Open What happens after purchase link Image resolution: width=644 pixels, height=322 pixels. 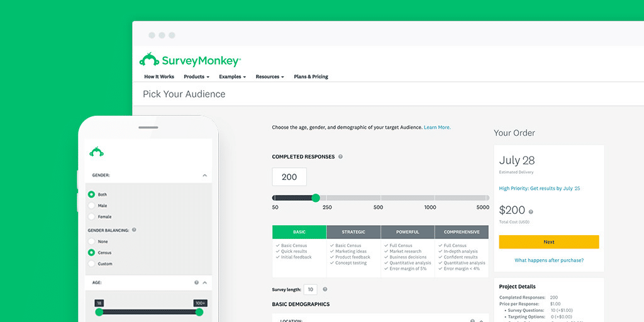click(x=548, y=260)
